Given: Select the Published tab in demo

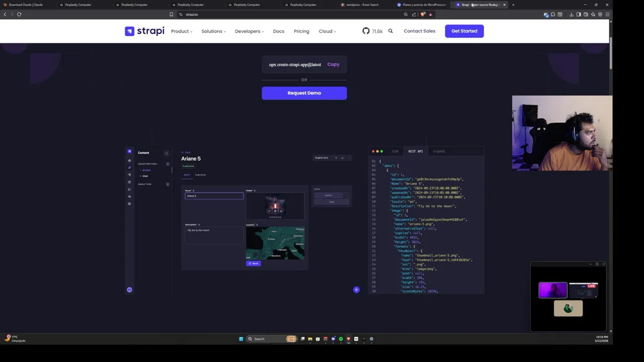Looking at the screenshot, I should 200,175.
